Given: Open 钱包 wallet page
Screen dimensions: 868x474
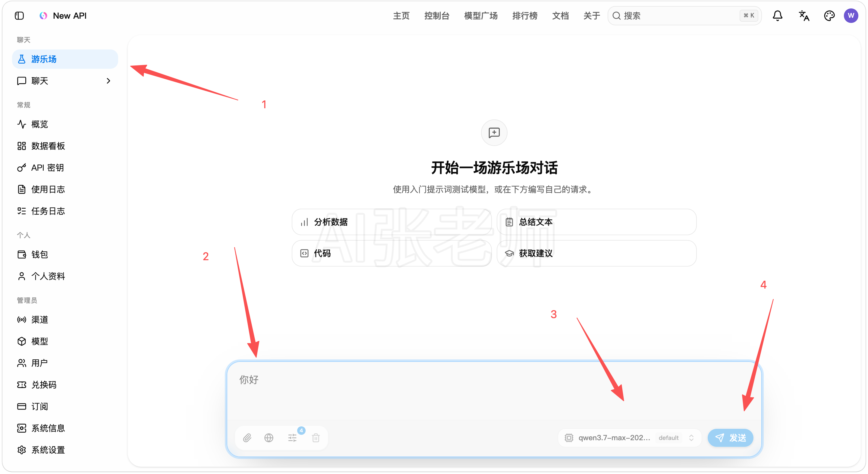Looking at the screenshot, I should [x=65, y=254].
